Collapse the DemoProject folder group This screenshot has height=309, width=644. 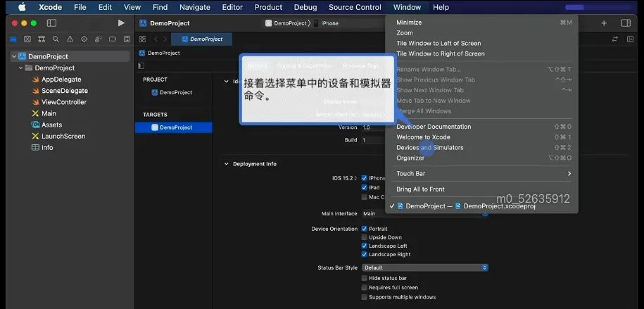point(20,68)
